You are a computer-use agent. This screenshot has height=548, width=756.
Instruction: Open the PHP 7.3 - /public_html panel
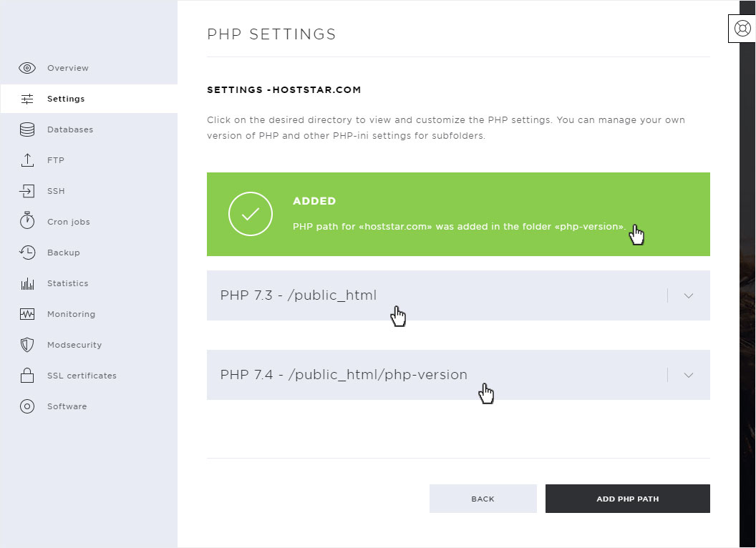click(x=299, y=295)
